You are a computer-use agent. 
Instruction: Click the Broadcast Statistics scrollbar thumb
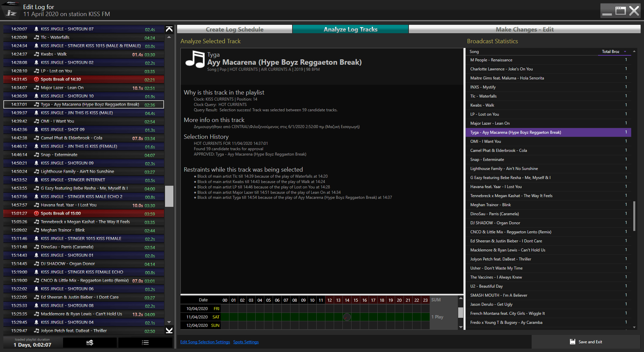[x=634, y=216]
